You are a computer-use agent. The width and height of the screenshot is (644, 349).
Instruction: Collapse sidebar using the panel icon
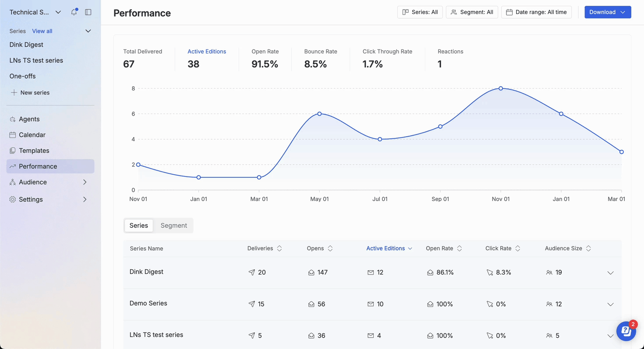[x=88, y=12]
